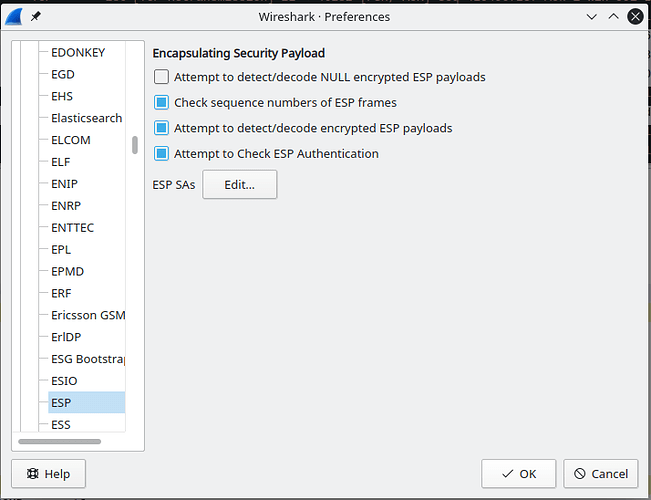Image resolution: width=651 pixels, height=500 pixels.
Task: Select Elasticsearch protocol entry
Action: pyautogui.click(x=86, y=118)
